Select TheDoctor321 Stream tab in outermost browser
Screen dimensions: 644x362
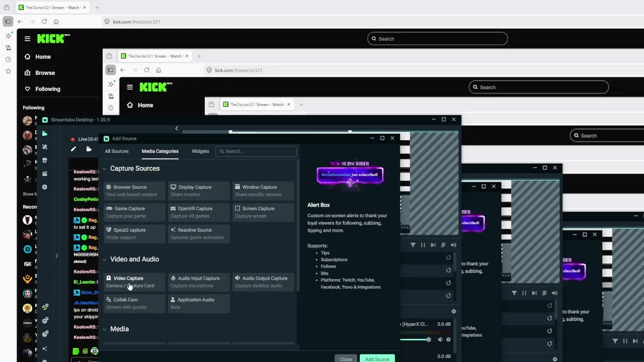(52, 8)
